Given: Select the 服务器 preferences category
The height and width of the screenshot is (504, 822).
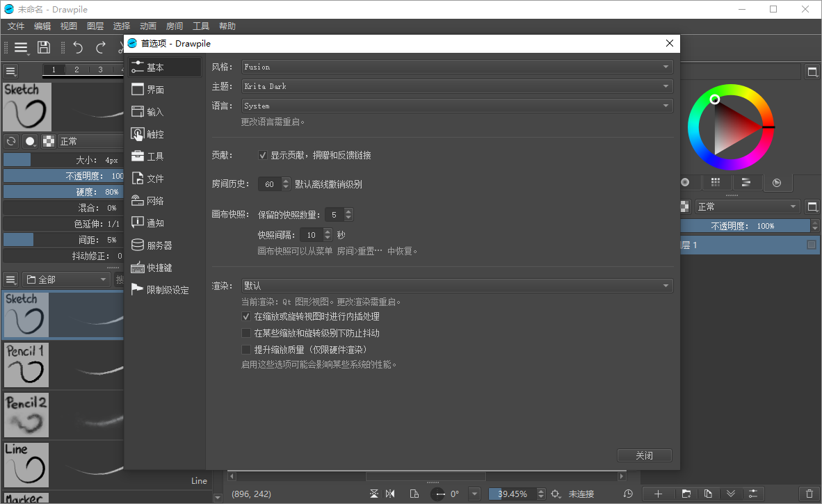Looking at the screenshot, I should click(x=165, y=245).
